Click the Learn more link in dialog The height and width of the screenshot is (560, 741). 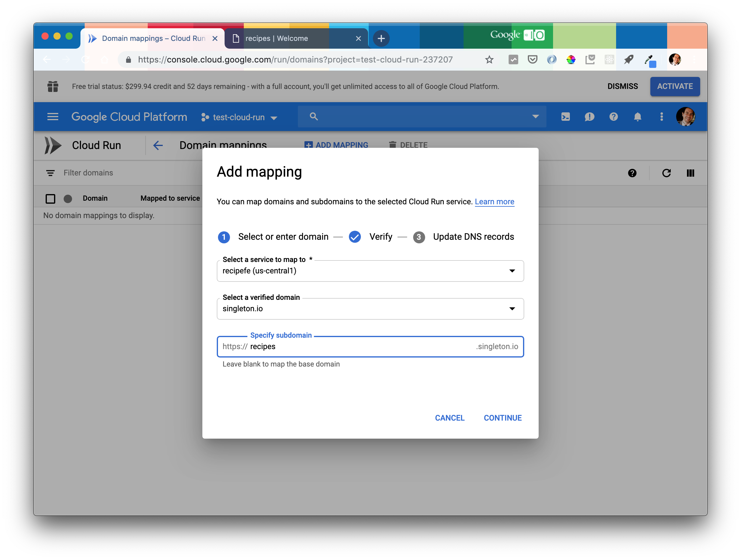(x=495, y=201)
